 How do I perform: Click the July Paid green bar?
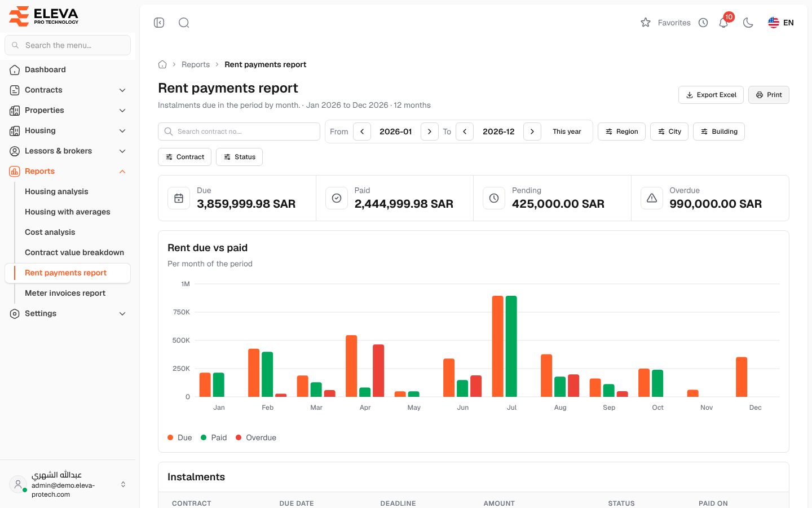(x=511, y=346)
